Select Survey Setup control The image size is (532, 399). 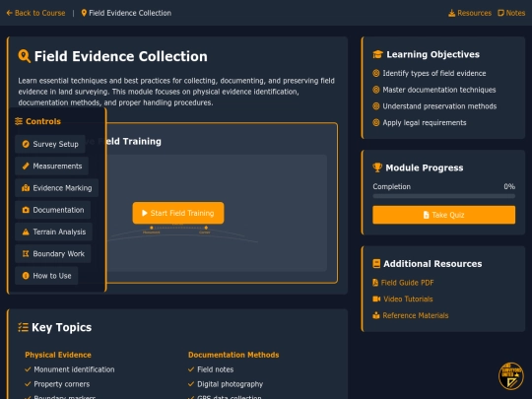point(50,144)
